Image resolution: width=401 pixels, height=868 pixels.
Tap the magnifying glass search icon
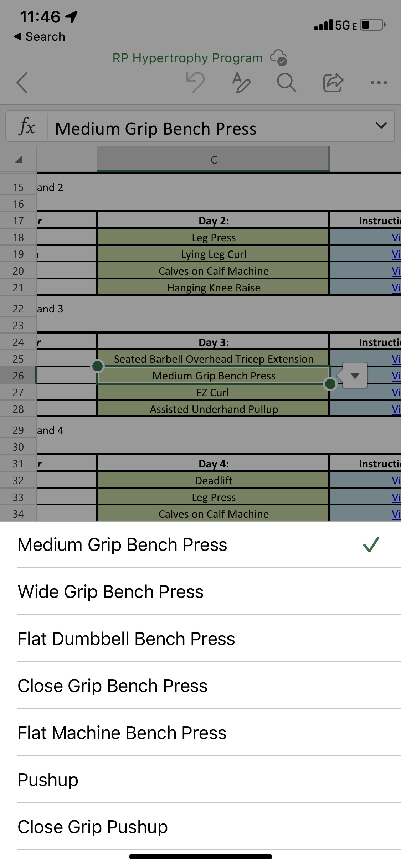(286, 83)
